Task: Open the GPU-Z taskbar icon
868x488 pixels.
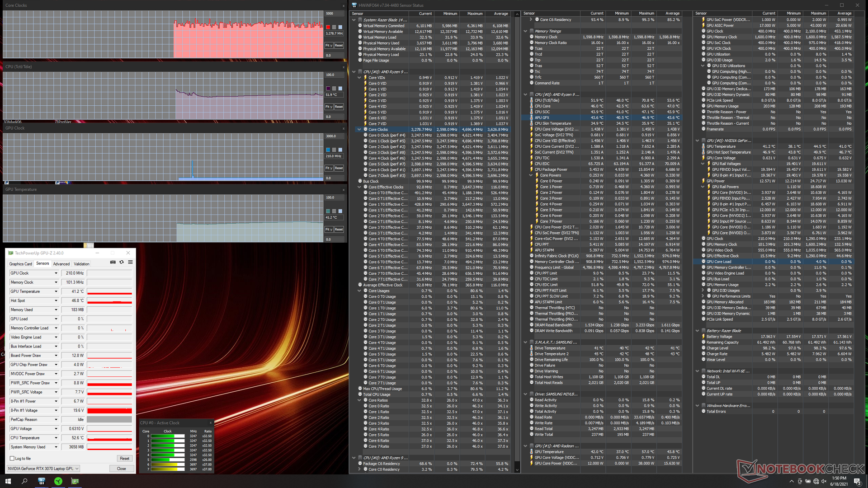Action: (75, 481)
